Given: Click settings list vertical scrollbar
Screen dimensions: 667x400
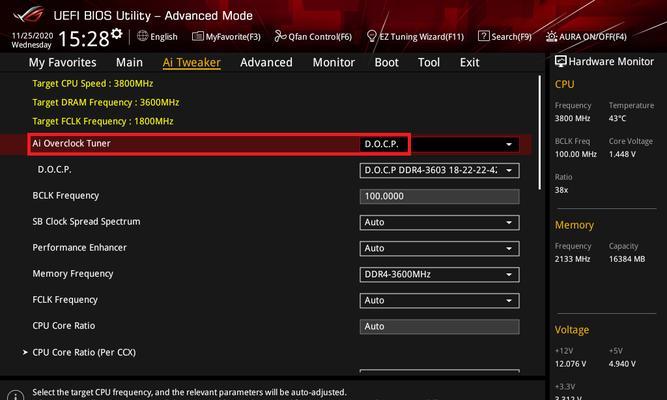Looking at the screenshot, I should click(x=540, y=133).
